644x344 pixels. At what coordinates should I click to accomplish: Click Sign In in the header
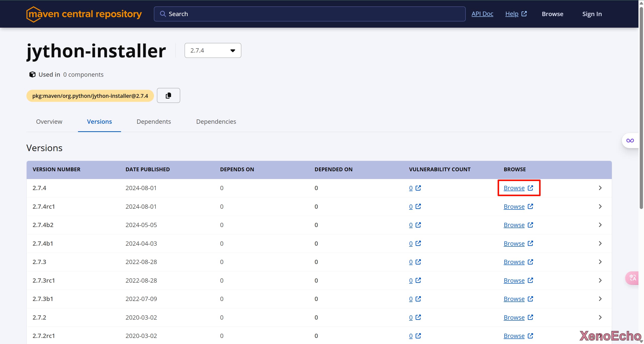(592, 14)
